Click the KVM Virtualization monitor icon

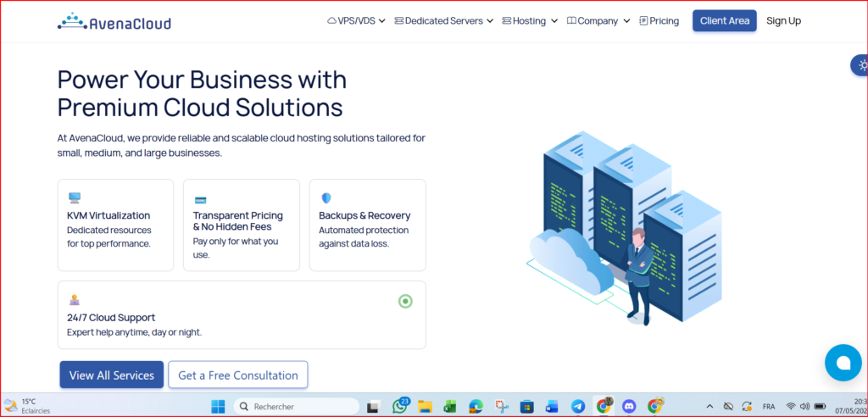pyautogui.click(x=75, y=198)
